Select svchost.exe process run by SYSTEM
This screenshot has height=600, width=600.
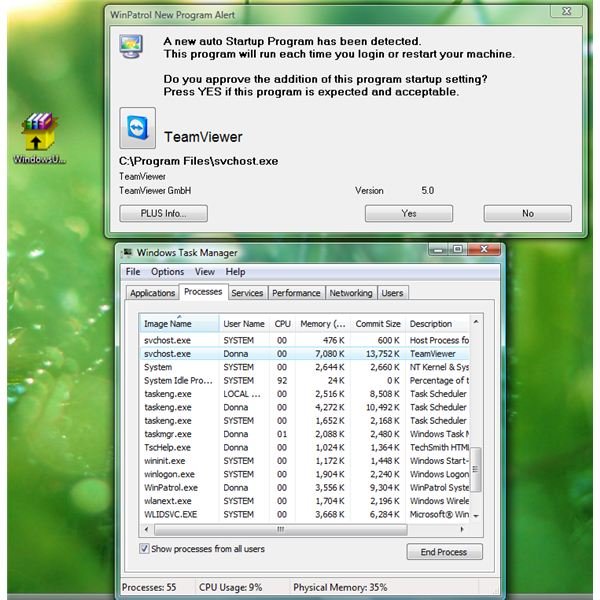pos(304,340)
